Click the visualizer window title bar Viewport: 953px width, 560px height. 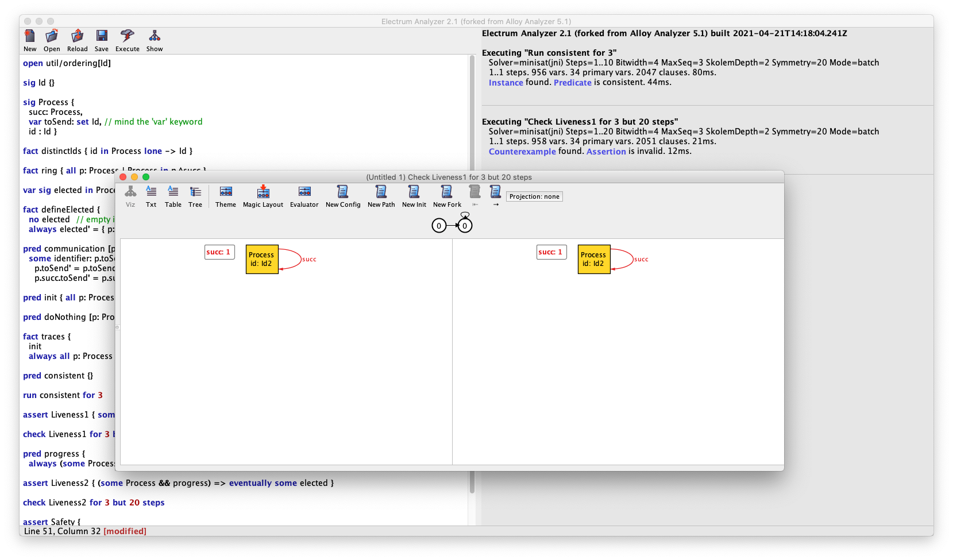pyautogui.click(x=449, y=177)
